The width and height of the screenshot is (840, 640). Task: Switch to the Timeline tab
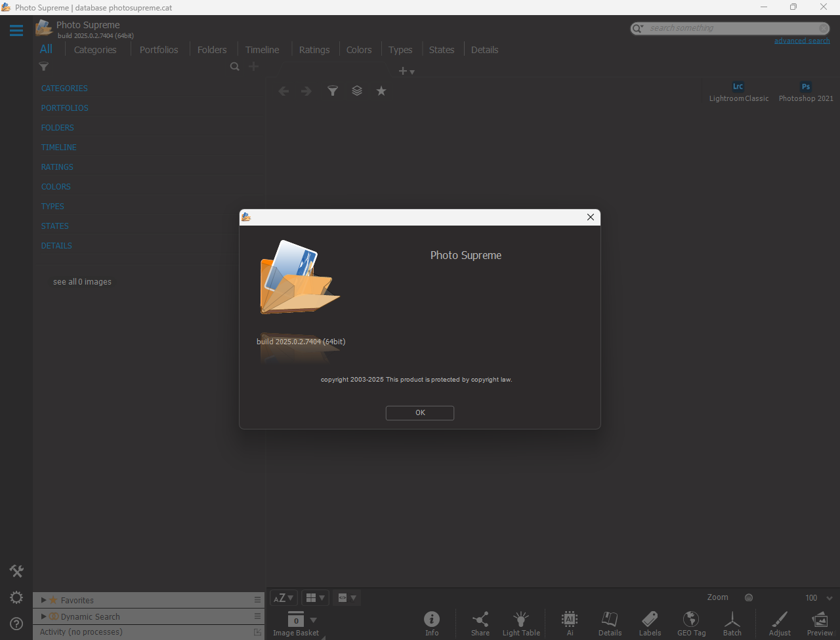pos(262,50)
